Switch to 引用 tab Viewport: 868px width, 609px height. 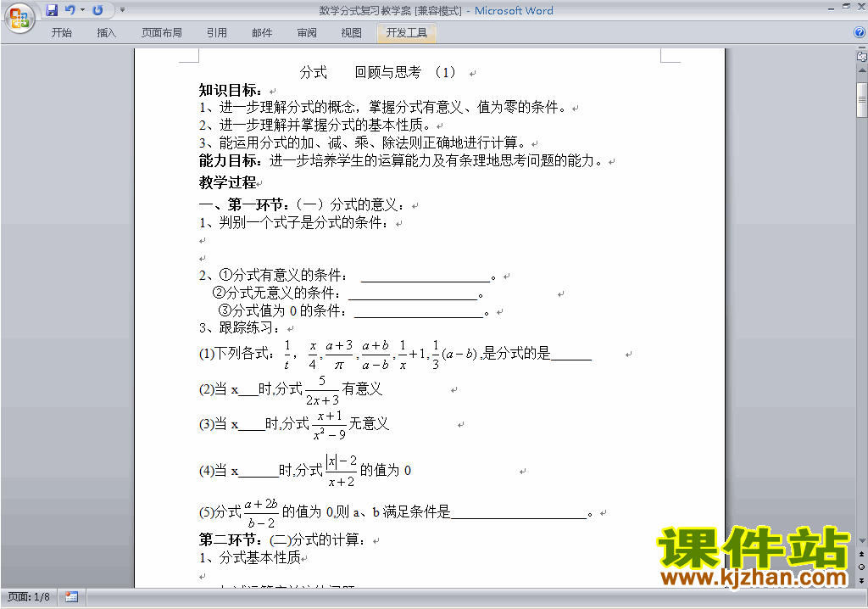point(216,33)
